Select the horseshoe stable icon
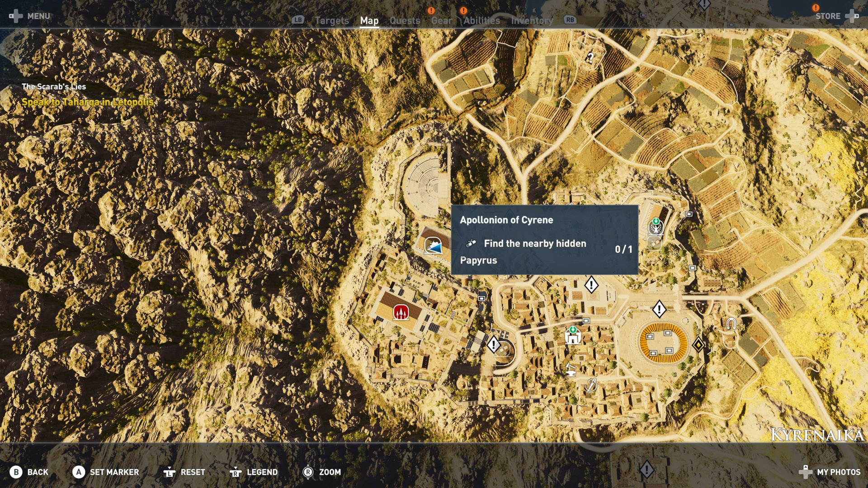Viewport: 868px width, 488px height. 731,324
